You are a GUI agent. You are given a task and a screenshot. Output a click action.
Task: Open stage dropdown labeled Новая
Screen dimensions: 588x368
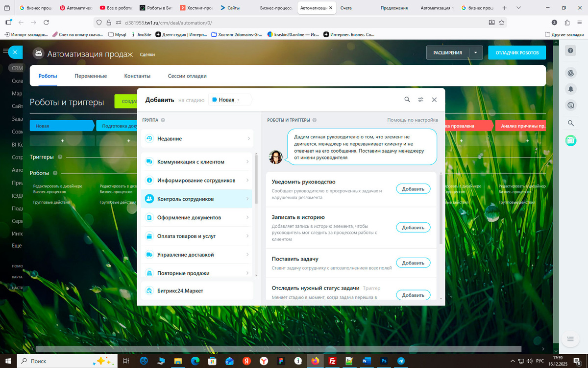(230, 100)
